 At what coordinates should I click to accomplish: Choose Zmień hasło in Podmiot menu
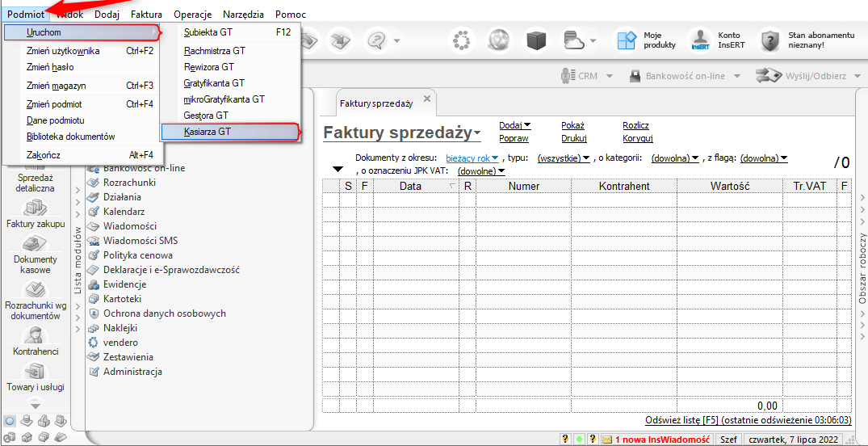(82, 67)
